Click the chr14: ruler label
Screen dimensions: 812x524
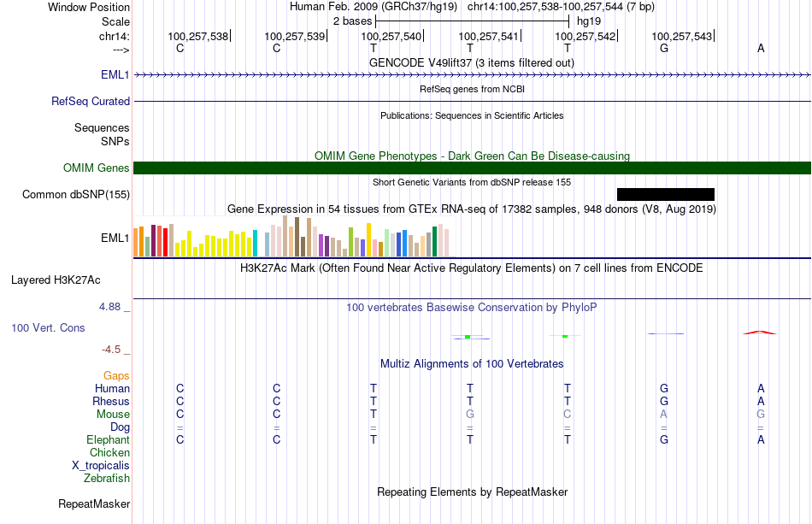pyautogui.click(x=114, y=36)
